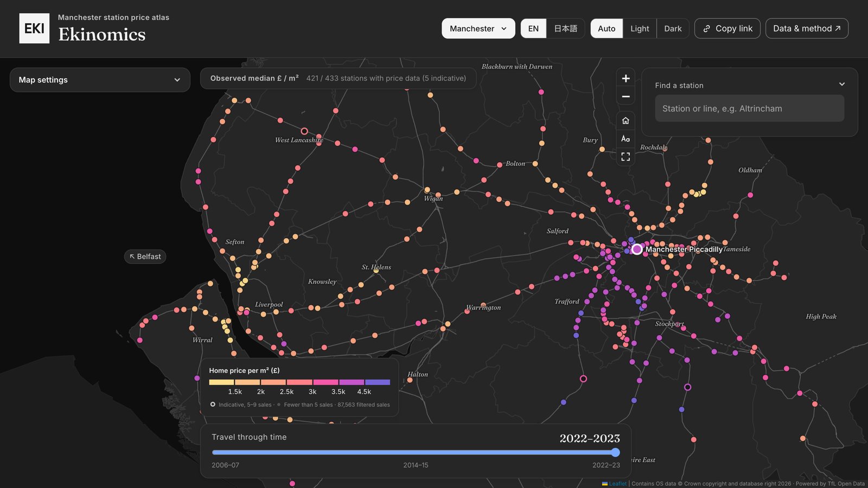
Task: Click the Wigan map label
Action: pos(433,198)
